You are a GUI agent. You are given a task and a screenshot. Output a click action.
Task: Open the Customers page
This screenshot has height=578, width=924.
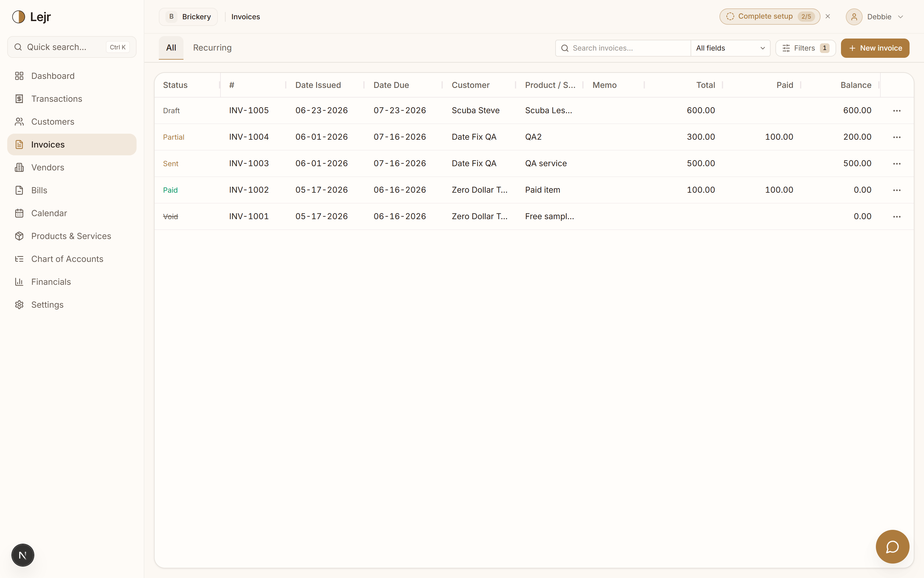tap(72, 122)
